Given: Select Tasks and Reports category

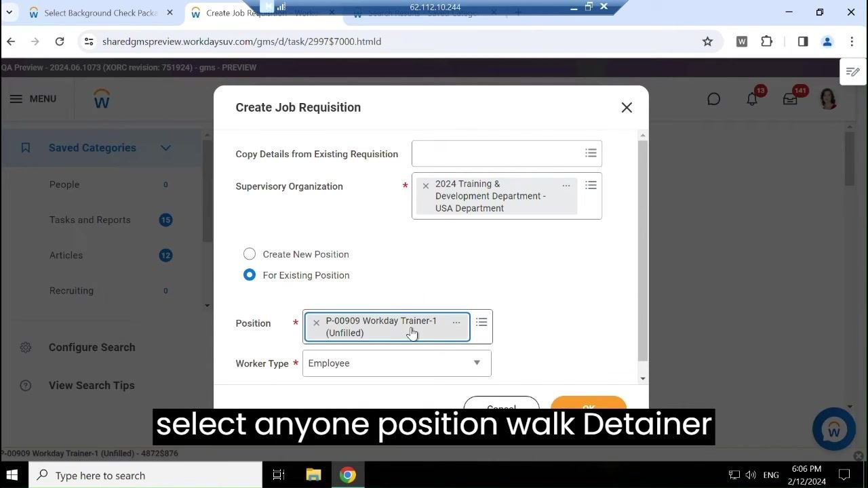Looking at the screenshot, I should pos(90,220).
